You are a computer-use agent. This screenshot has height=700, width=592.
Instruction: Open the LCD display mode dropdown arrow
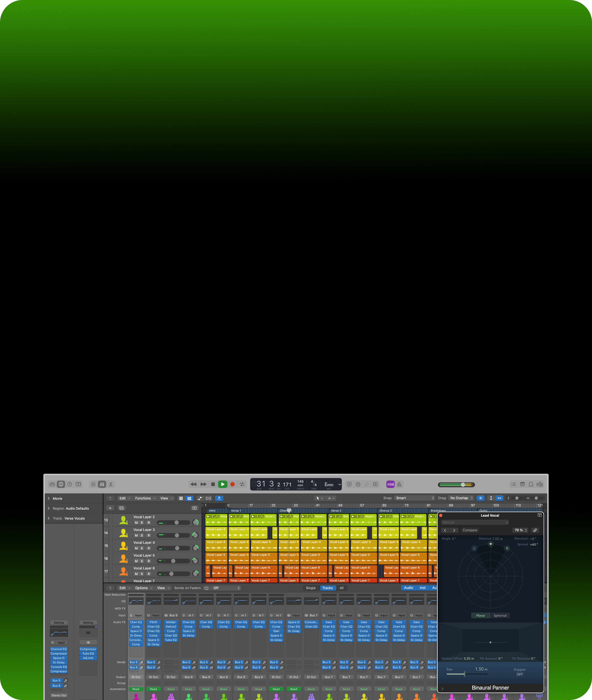point(339,484)
